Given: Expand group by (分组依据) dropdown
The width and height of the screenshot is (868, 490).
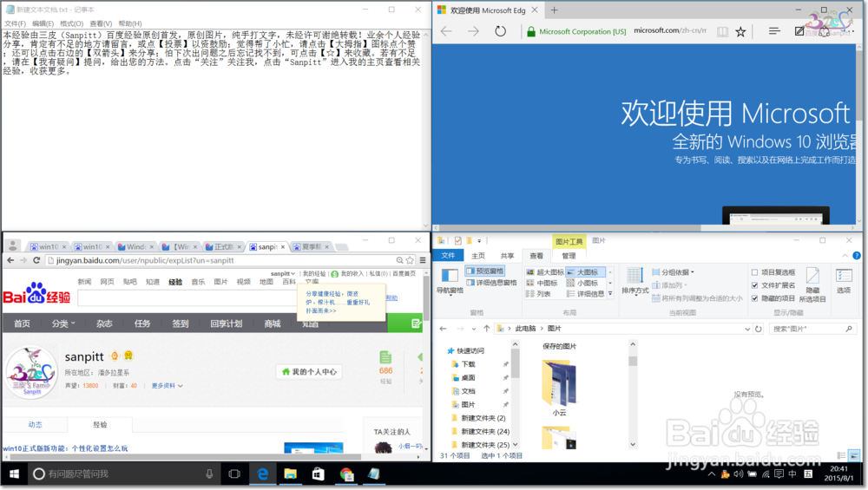Looking at the screenshot, I should (x=674, y=272).
